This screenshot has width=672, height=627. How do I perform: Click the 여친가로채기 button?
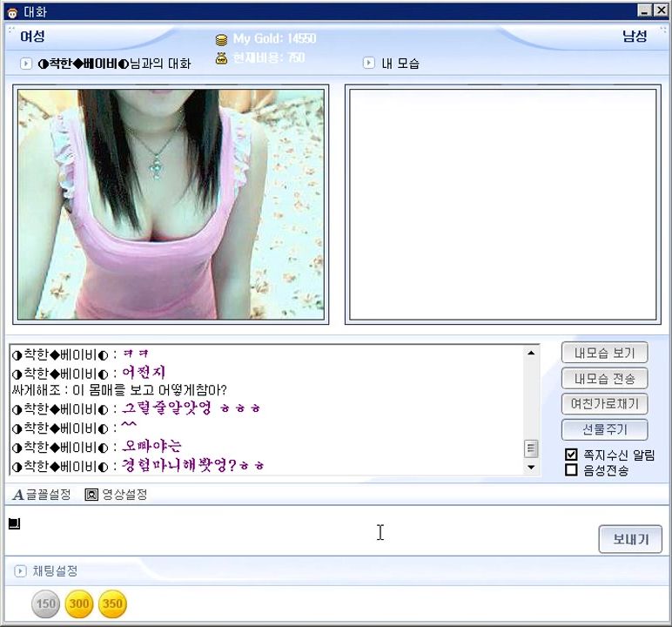tap(604, 404)
